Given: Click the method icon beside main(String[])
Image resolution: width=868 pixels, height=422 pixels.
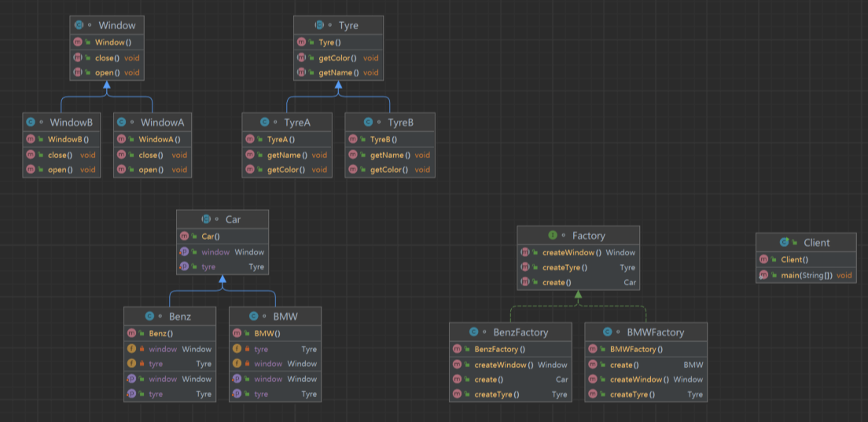Looking at the screenshot, I should [764, 275].
